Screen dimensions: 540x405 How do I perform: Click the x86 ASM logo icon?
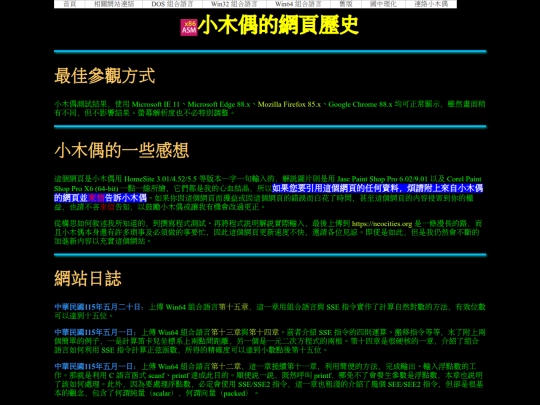click(x=189, y=27)
